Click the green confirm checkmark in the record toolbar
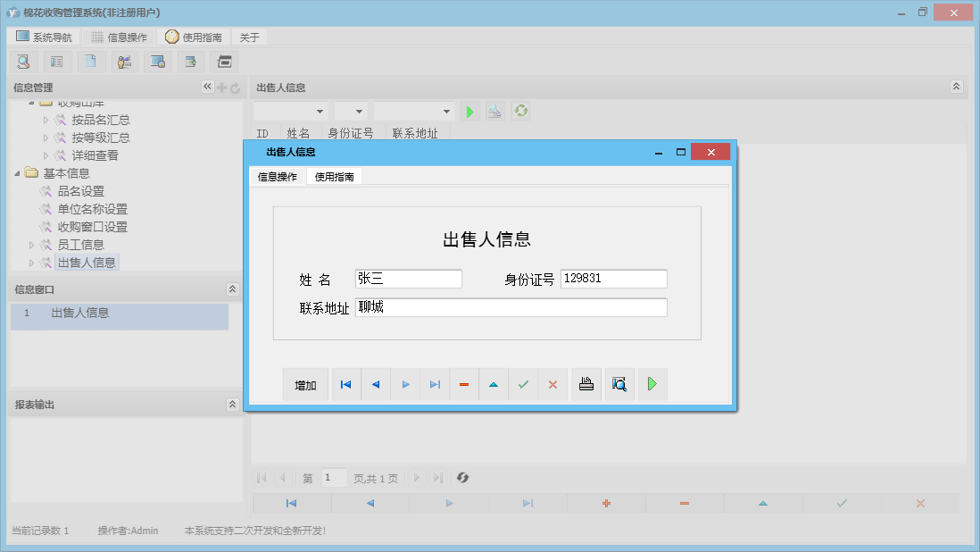This screenshot has width=980, height=552. (523, 384)
